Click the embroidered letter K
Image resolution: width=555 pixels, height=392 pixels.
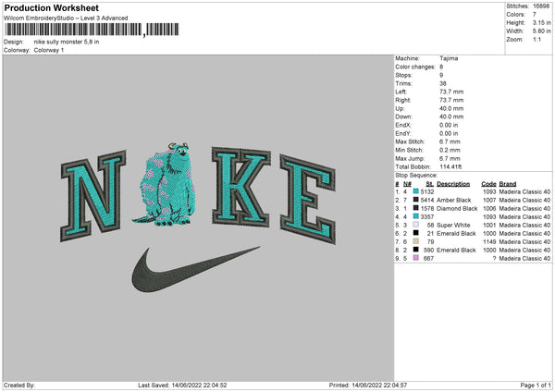[241, 187]
